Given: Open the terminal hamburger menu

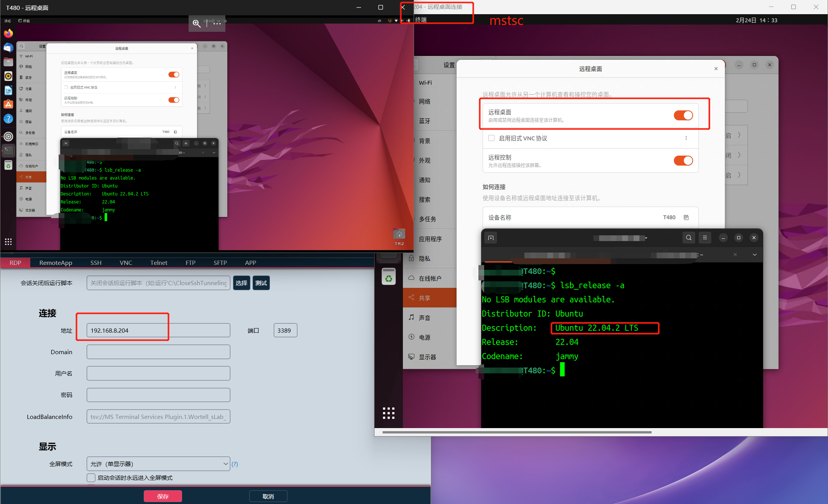Looking at the screenshot, I should click(705, 238).
